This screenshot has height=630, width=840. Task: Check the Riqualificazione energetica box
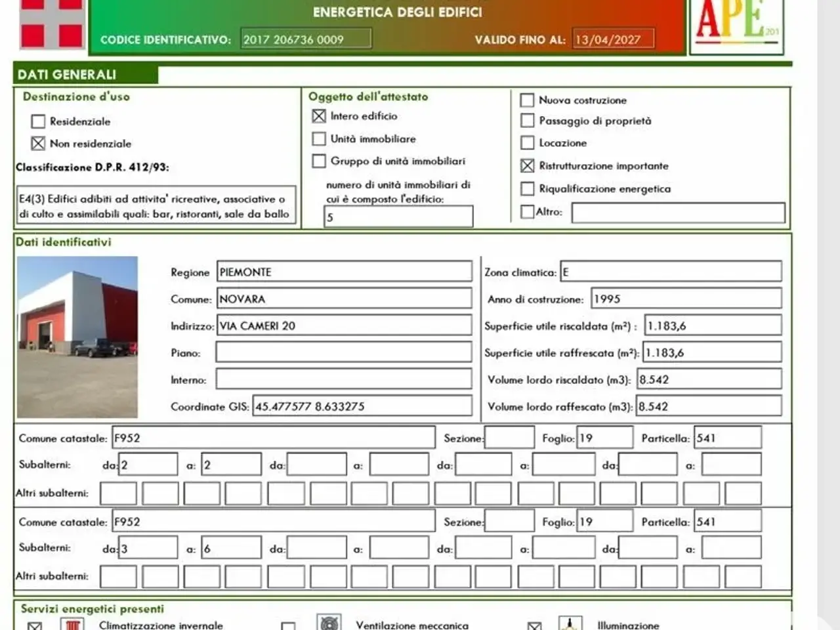click(527, 189)
